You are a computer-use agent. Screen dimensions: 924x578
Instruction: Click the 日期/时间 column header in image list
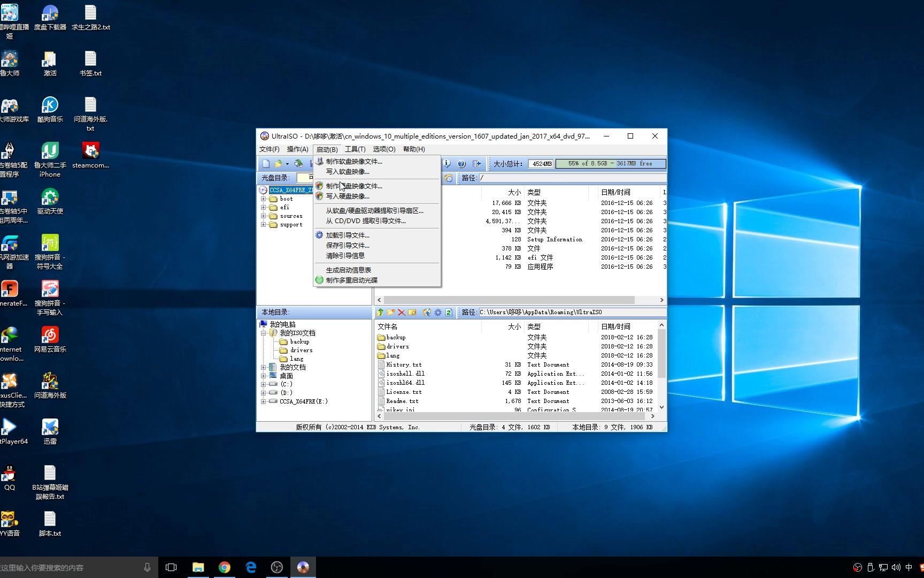point(615,192)
